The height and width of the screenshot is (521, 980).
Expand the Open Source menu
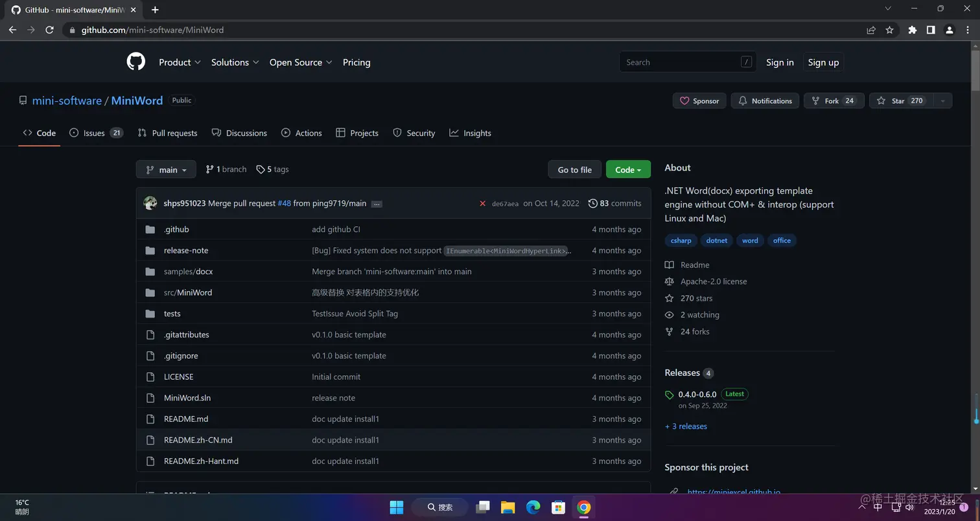(x=301, y=62)
